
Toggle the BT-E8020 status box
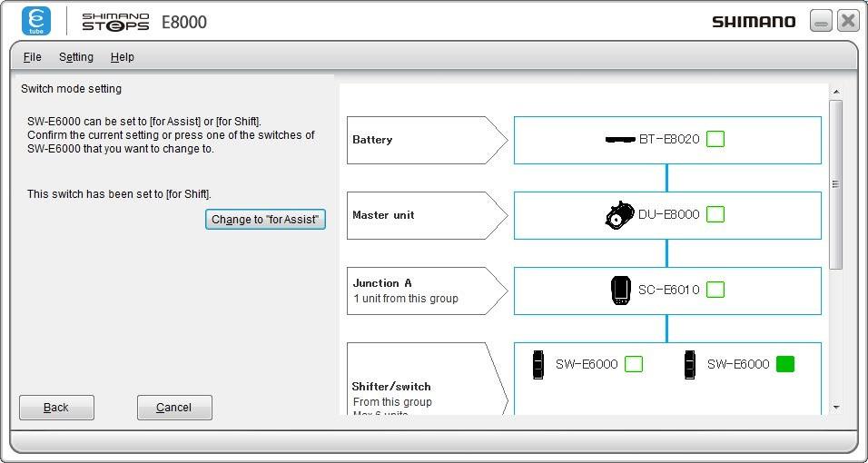click(715, 139)
